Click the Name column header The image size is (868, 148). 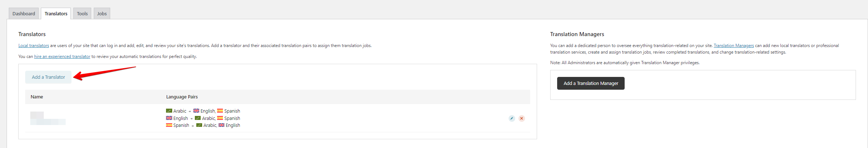[x=37, y=97]
